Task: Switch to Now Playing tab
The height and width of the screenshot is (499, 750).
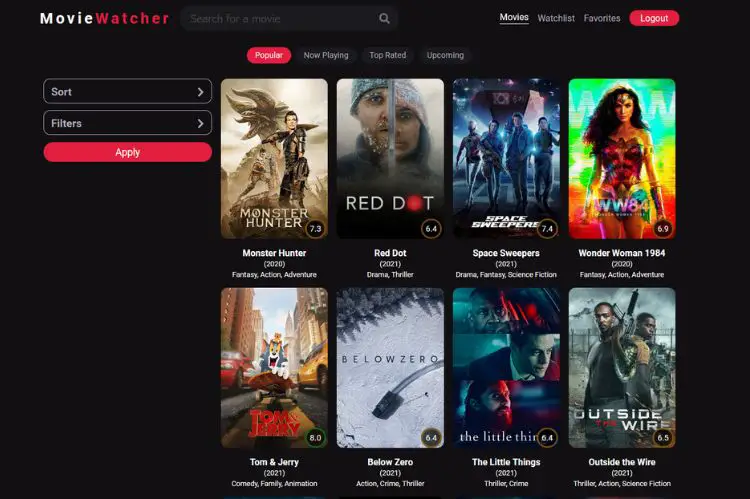Action: click(326, 55)
